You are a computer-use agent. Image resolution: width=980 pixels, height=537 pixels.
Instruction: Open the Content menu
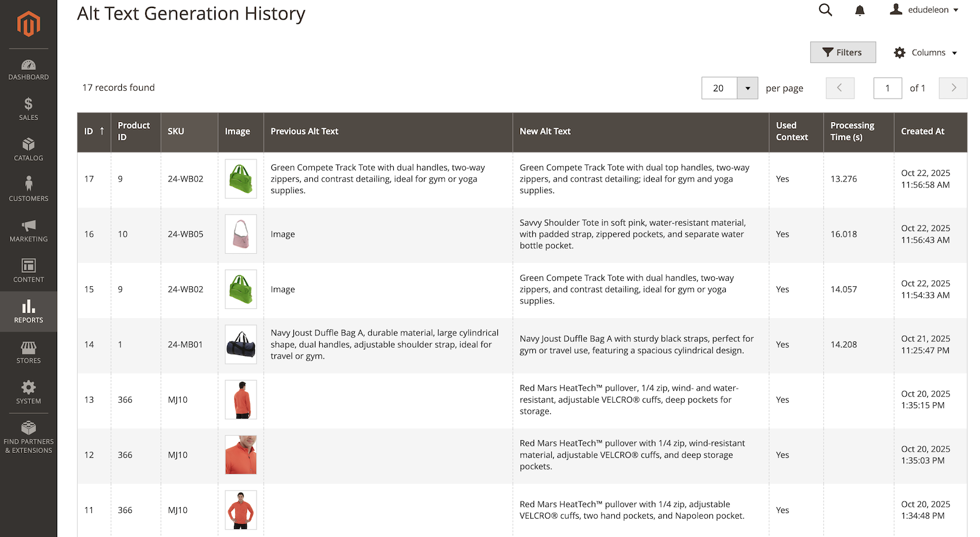pos(28,272)
